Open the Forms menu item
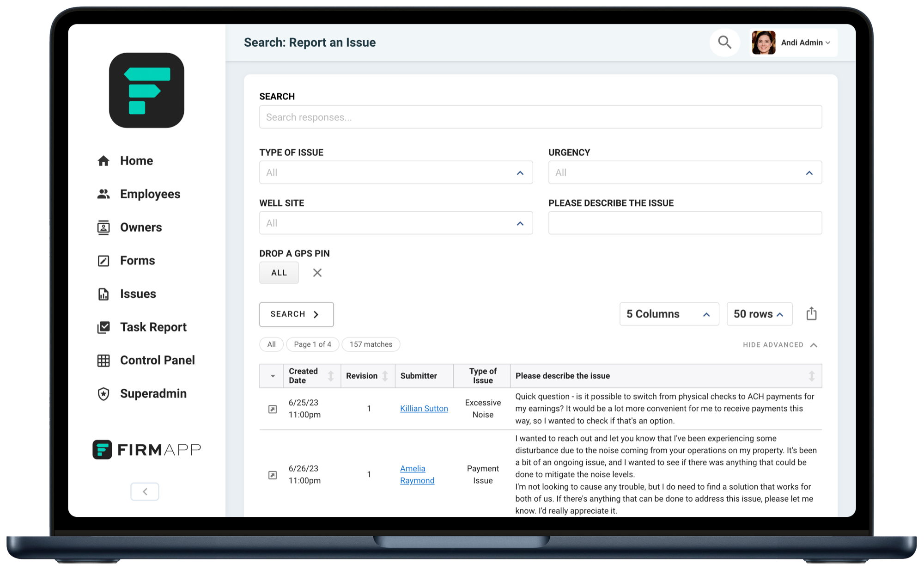The width and height of the screenshot is (924, 570). pos(137,261)
